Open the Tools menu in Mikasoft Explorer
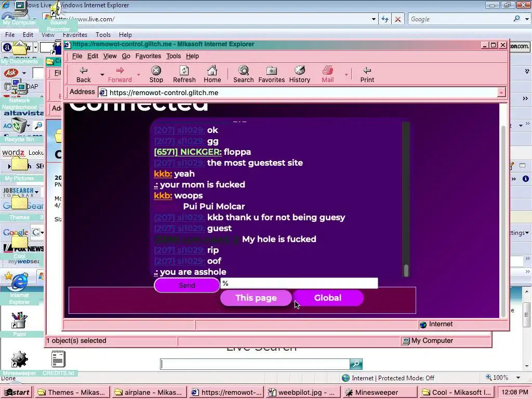 (x=174, y=56)
